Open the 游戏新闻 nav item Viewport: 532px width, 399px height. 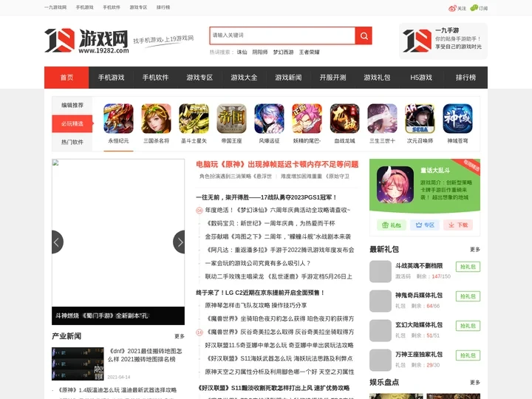(288, 78)
